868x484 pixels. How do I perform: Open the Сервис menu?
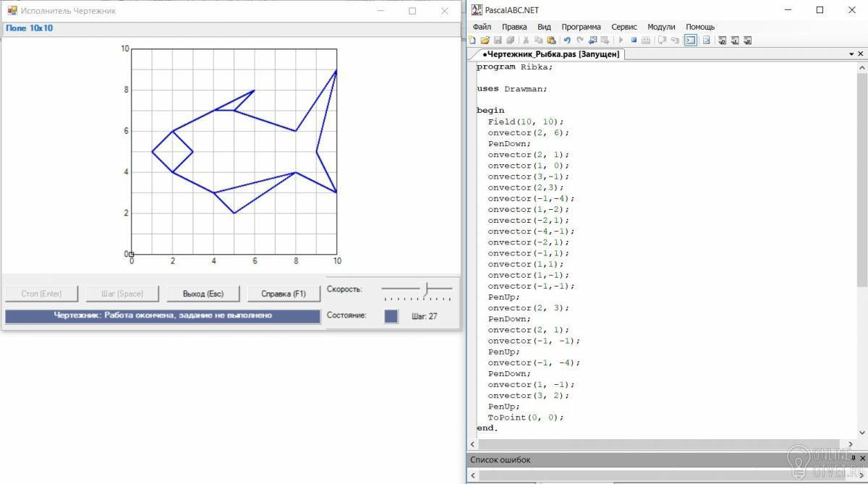click(624, 27)
